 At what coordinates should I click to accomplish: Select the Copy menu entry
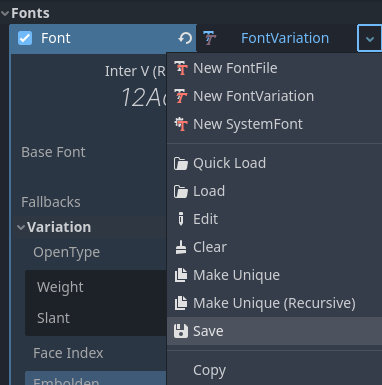pyautogui.click(x=274, y=370)
